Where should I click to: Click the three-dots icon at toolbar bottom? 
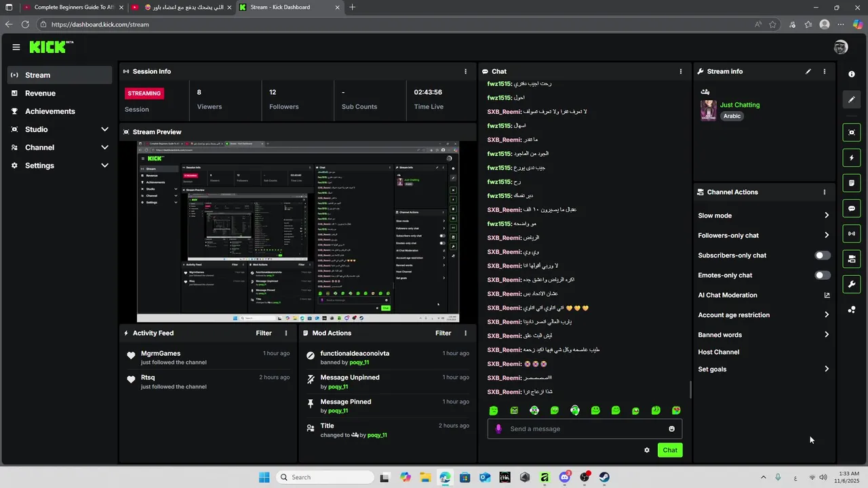tap(852, 310)
